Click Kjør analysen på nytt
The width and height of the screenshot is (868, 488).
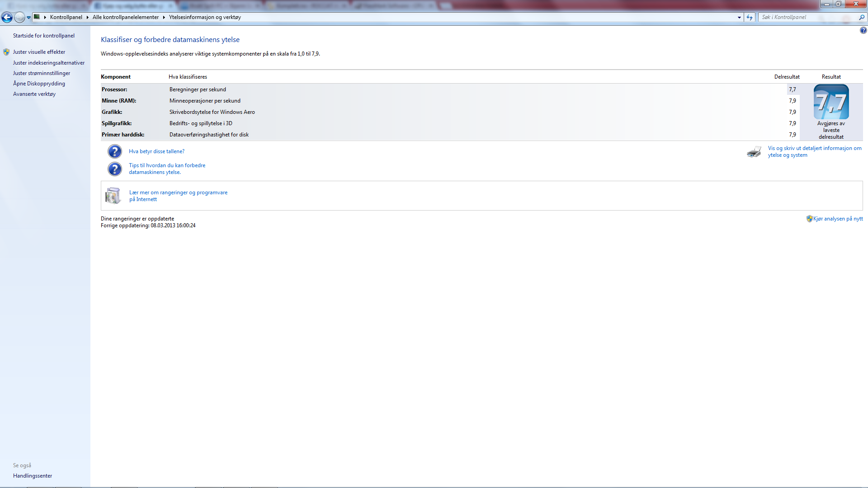[x=838, y=219]
